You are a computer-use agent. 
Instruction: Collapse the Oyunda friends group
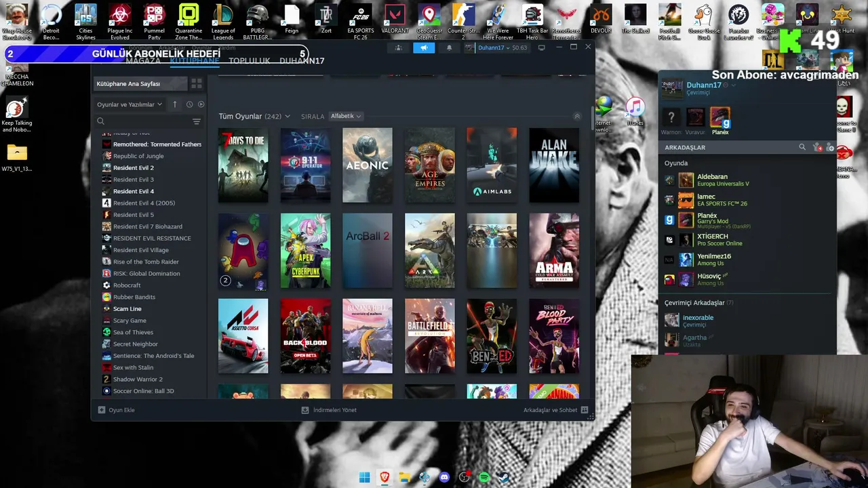(x=676, y=163)
